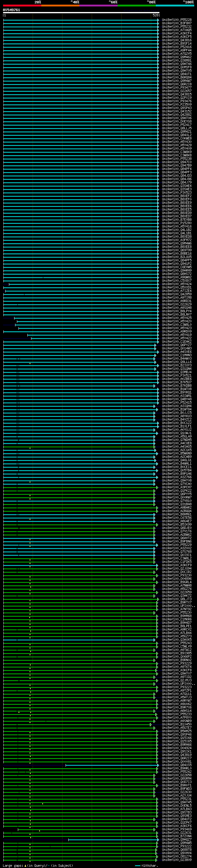Select the UniRef100_A7Q2V5 entry
Viewport: 197px width, 868px height.
coord(176,54)
